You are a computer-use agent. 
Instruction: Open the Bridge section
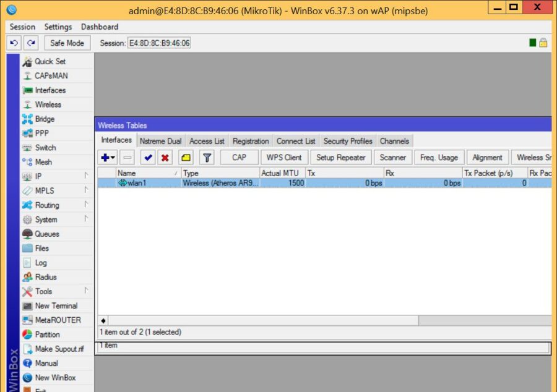click(57, 119)
